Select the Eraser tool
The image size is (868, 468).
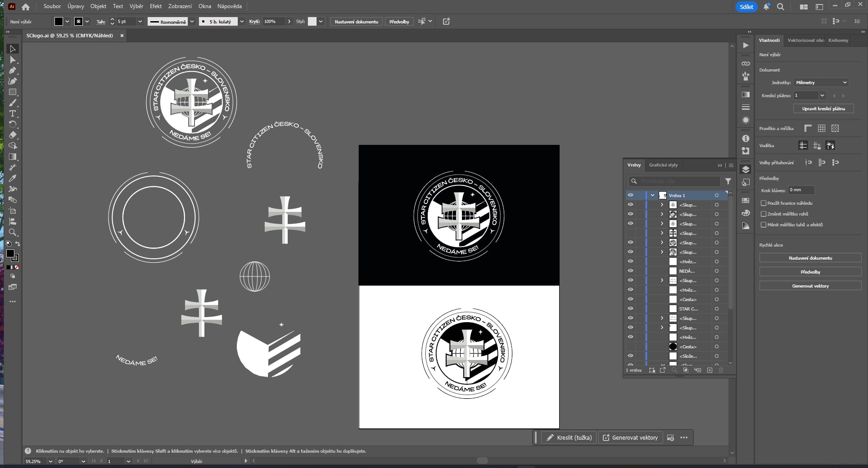[x=13, y=135]
